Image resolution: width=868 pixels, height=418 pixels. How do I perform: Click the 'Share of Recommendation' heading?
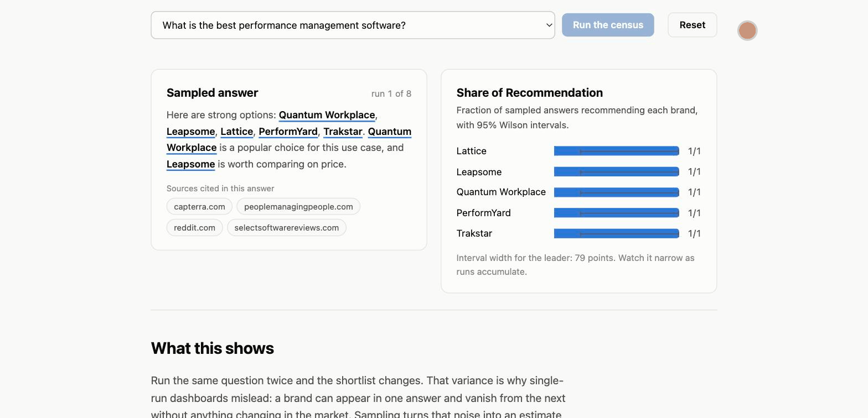coord(530,93)
